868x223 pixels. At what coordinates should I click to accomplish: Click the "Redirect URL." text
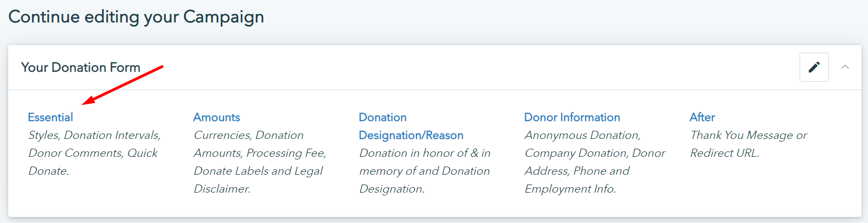click(x=725, y=153)
